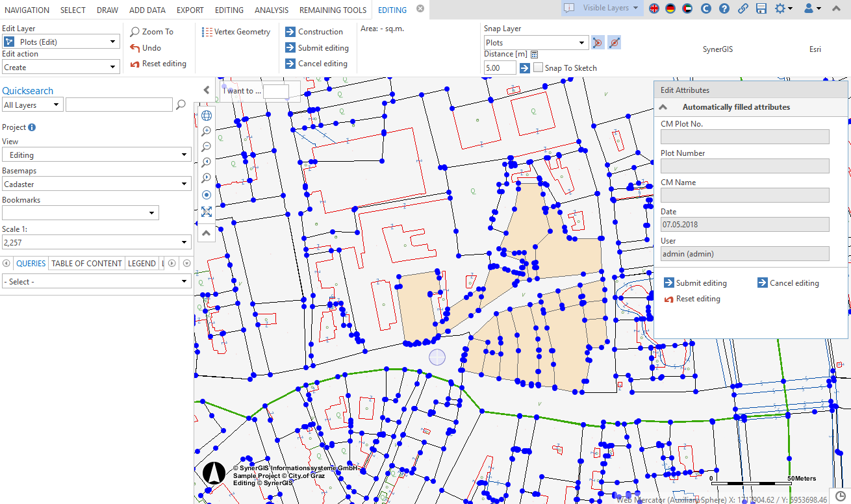
Task: Click the zoom out magnifier icon
Action: (x=207, y=147)
